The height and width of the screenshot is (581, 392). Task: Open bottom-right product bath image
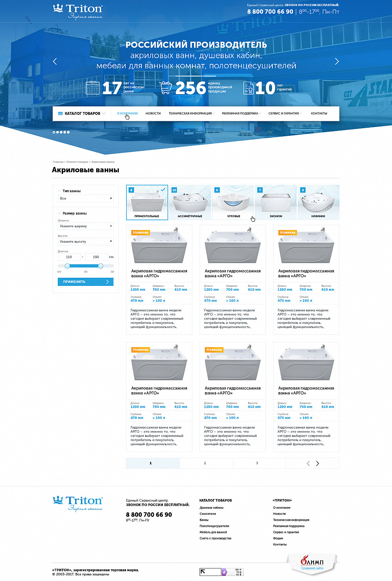pyautogui.click(x=306, y=363)
